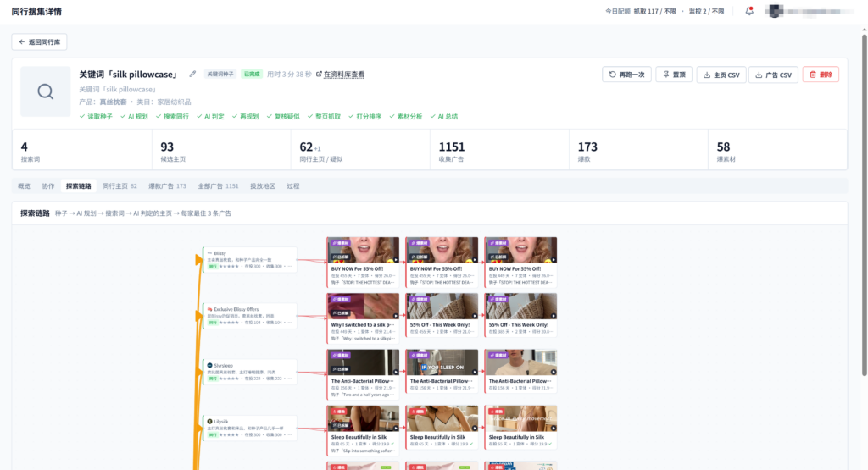Open the 'BUY NOW' ad running 449 天
Screen dimensions: 868x470
pos(520,262)
